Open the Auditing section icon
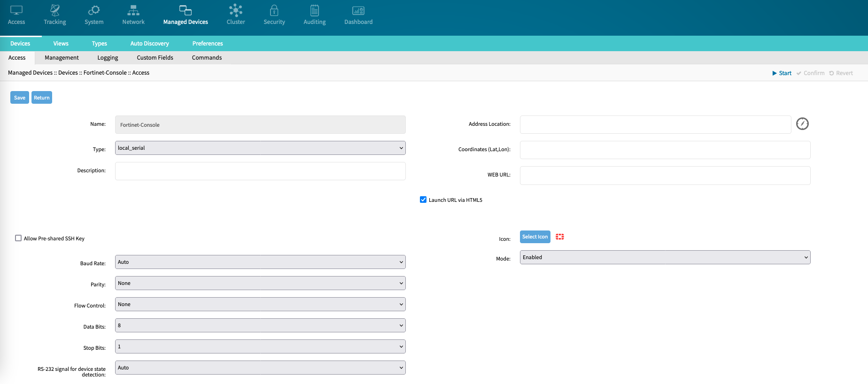Image resolution: width=868 pixels, height=384 pixels. (315, 10)
